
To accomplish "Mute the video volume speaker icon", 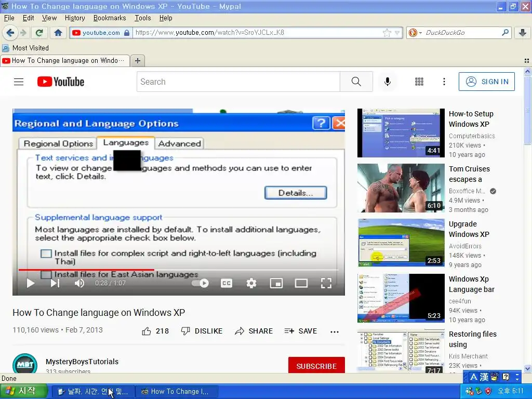I will click(79, 283).
